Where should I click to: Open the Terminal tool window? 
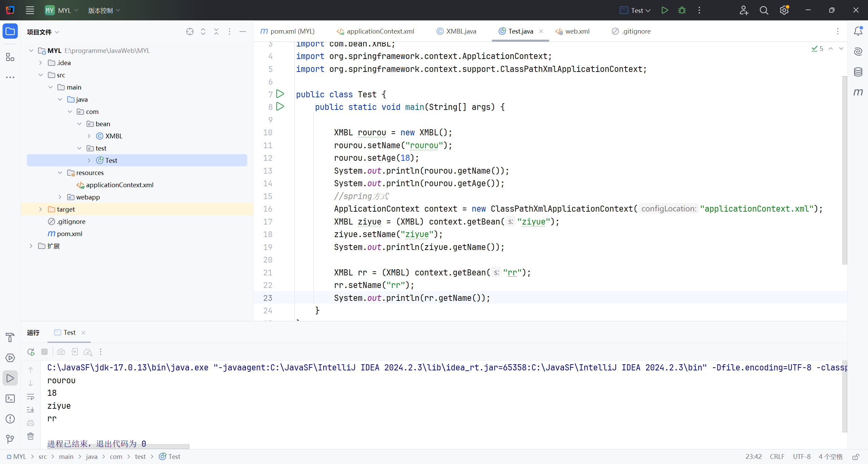click(x=10, y=399)
